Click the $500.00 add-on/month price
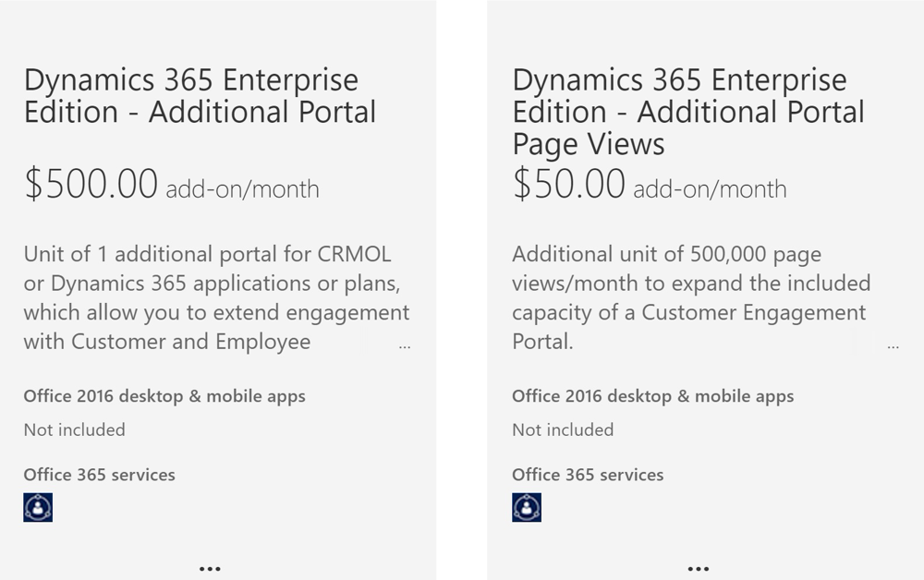The width and height of the screenshot is (924, 580). point(172,184)
